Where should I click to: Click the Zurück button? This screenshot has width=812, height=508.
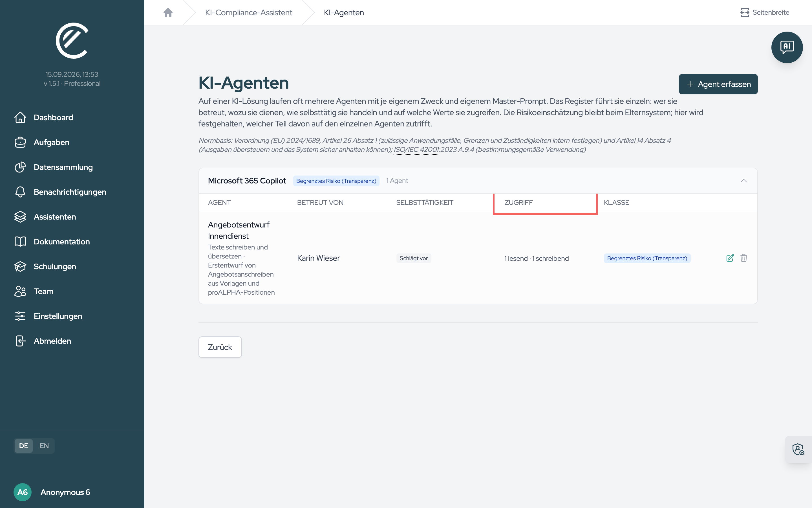(220, 347)
